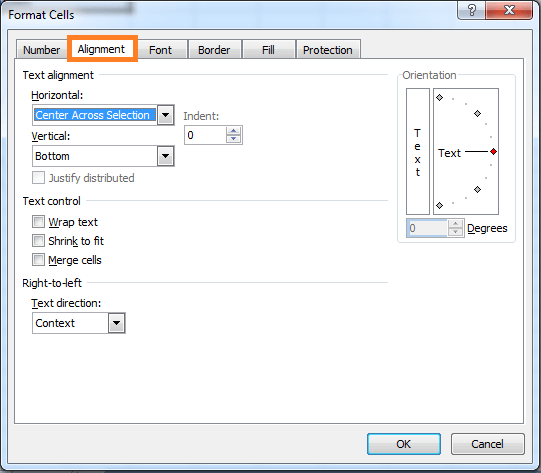Open the Horizontal alignment dropdown

[165, 115]
